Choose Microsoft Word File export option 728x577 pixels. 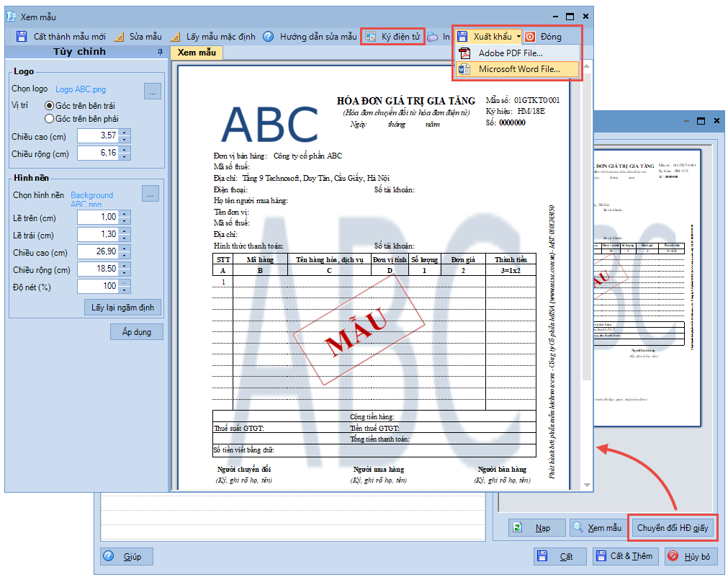click(518, 69)
